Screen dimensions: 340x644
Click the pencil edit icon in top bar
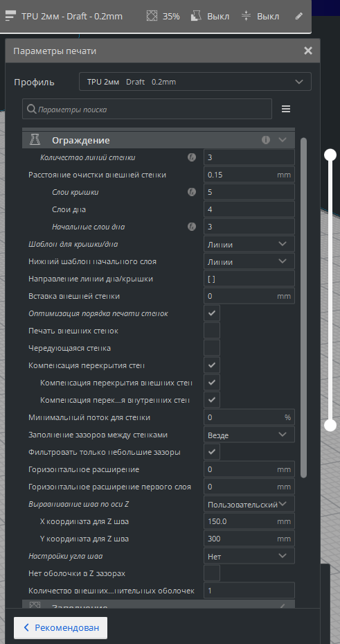click(299, 17)
